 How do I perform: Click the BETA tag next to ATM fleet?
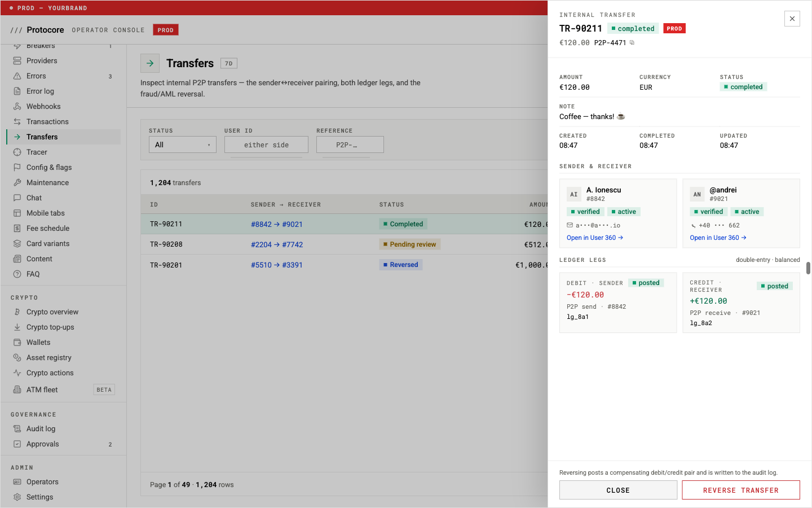[x=104, y=390]
